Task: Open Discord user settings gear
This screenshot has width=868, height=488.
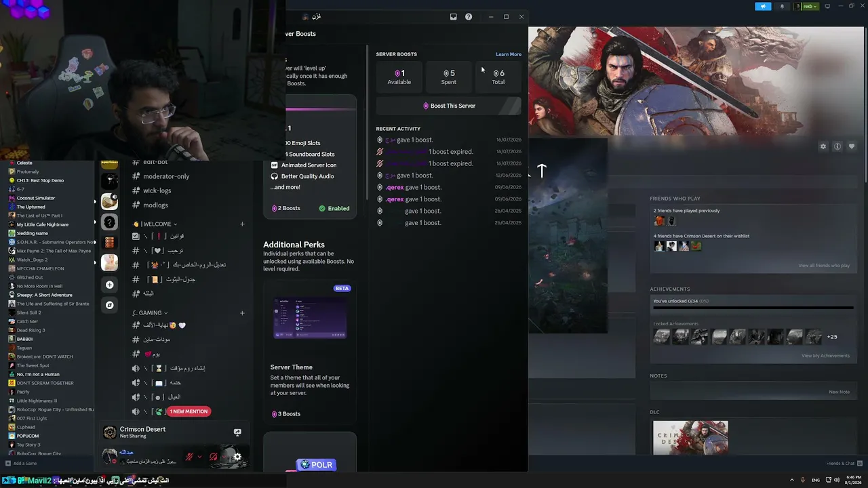Action: 237,457
